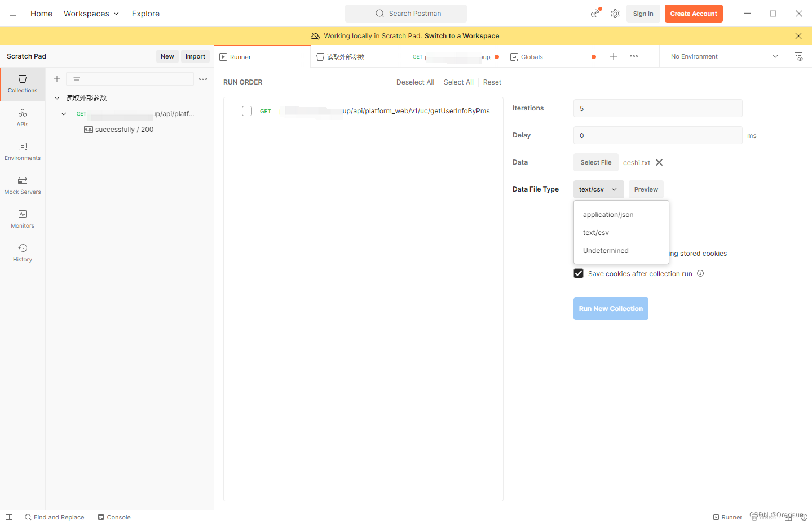This screenshot has width=812, height=524.
Task: Switch to the GET request tab
Action: tap(456, 57)
